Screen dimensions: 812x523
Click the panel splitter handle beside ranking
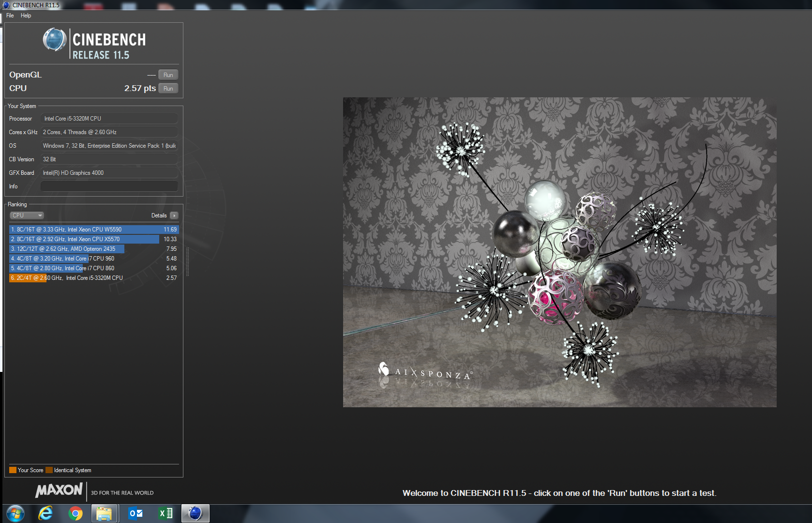click(187, 261)
